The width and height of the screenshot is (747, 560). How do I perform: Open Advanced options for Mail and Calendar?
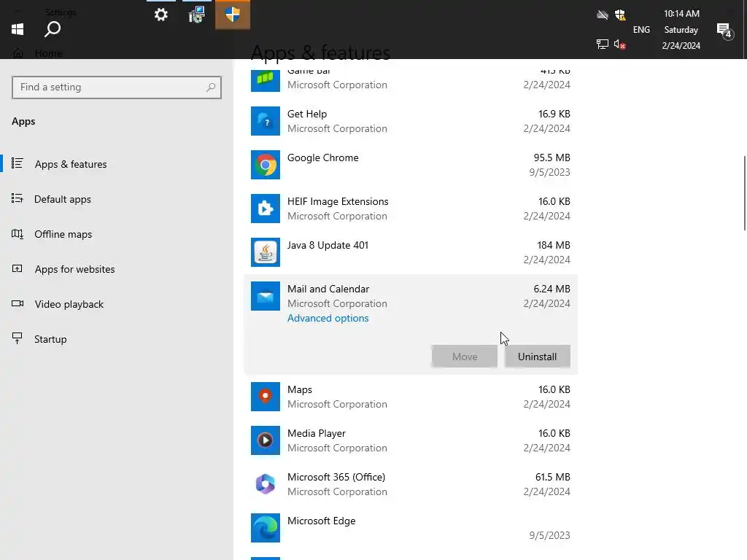(x=328, y=318)
